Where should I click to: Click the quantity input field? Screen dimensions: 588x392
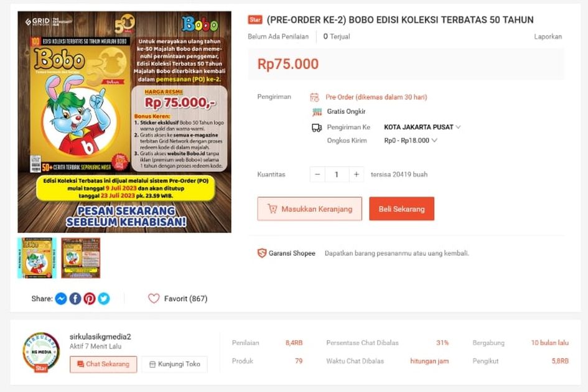[337, 174]
